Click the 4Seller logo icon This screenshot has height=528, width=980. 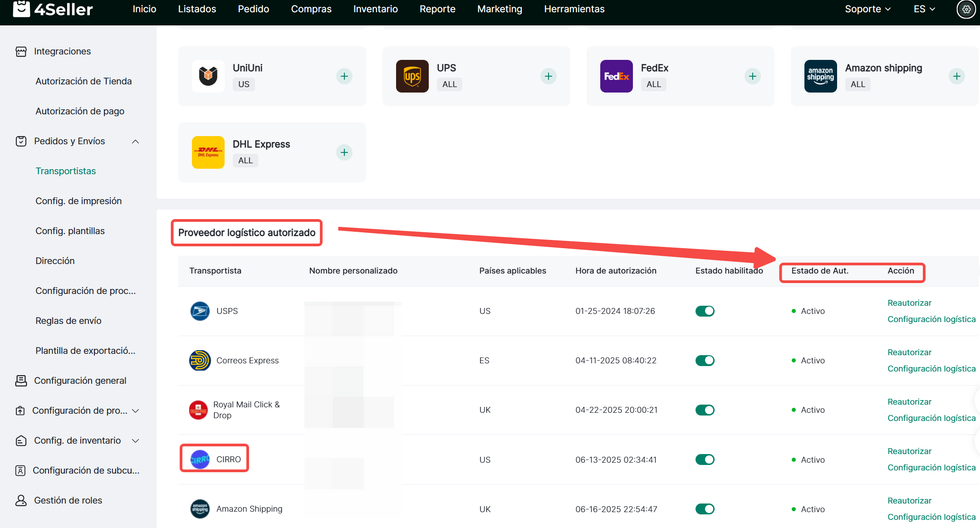pyautogui.click(x=21, y=9)
